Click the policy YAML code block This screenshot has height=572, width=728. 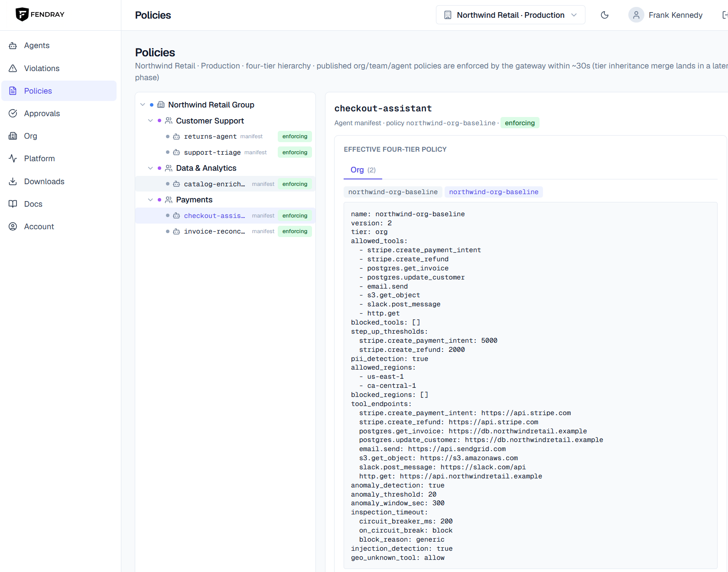point(530,385)
